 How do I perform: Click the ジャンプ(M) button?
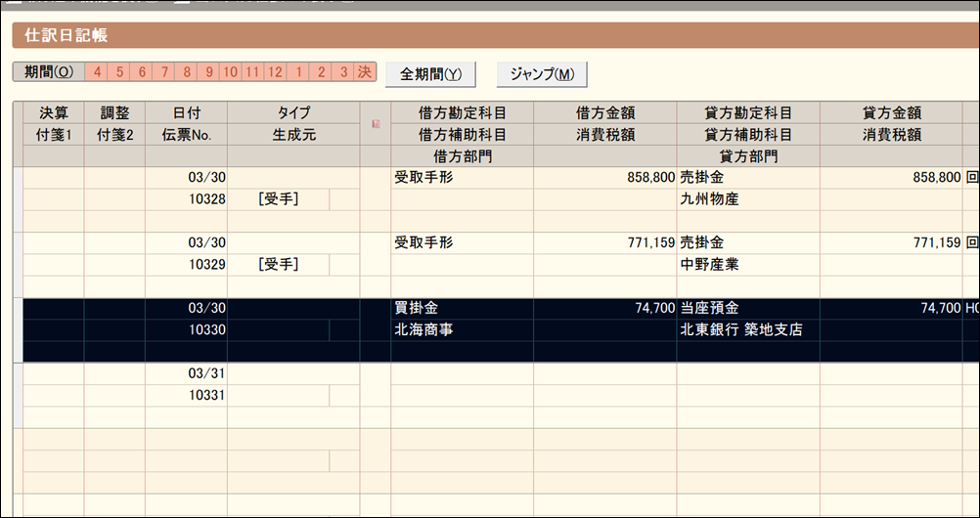click(x=541, y=73)
